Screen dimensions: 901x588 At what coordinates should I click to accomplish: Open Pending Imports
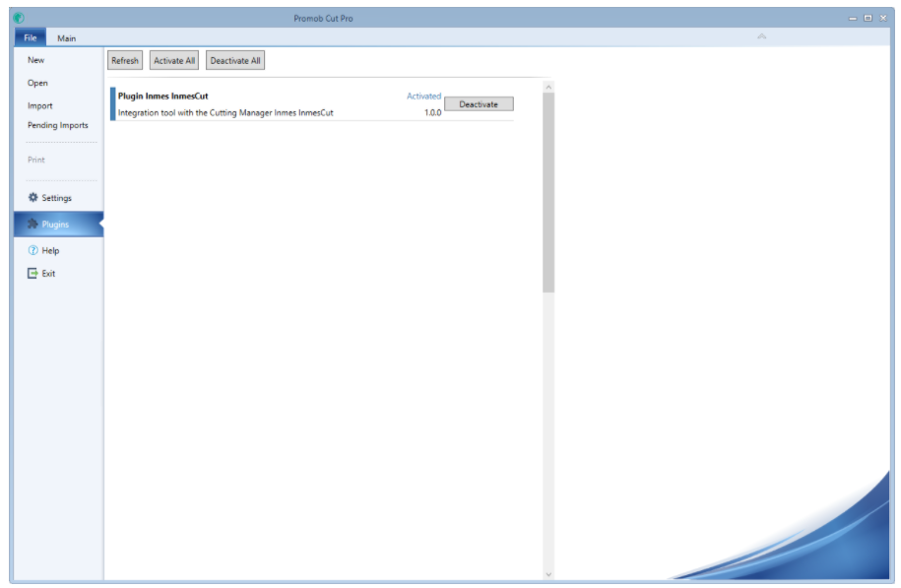pos(57,125)
